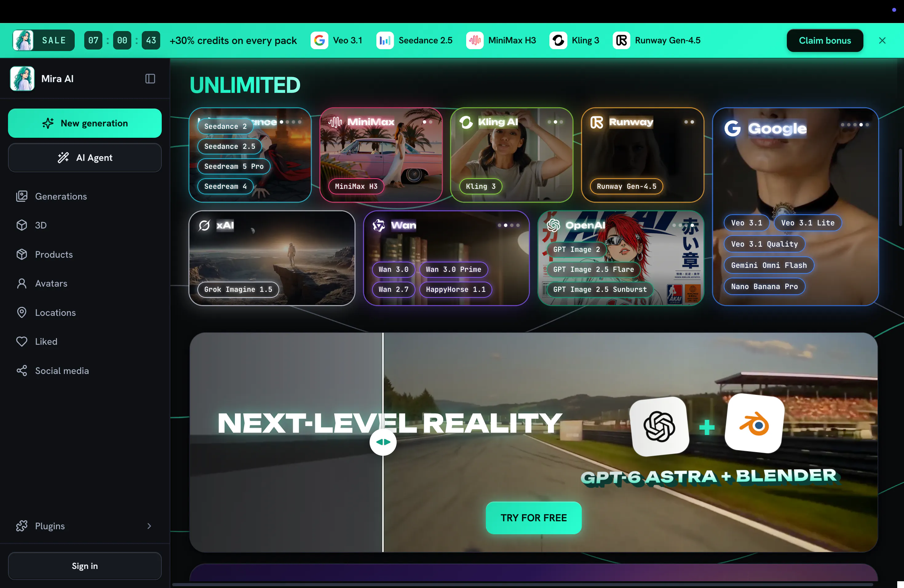Click the Google logo beside Veo 3.1 in banner
The image size is (904, 588).
[x=319, y=40]
